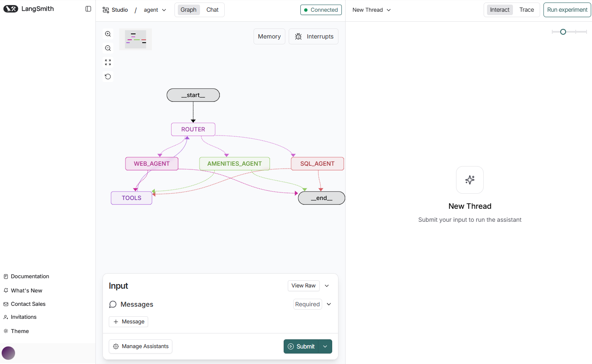Click the zoom in magnifier icon
The image size is (592, 364).
click(x=108, y=34)
